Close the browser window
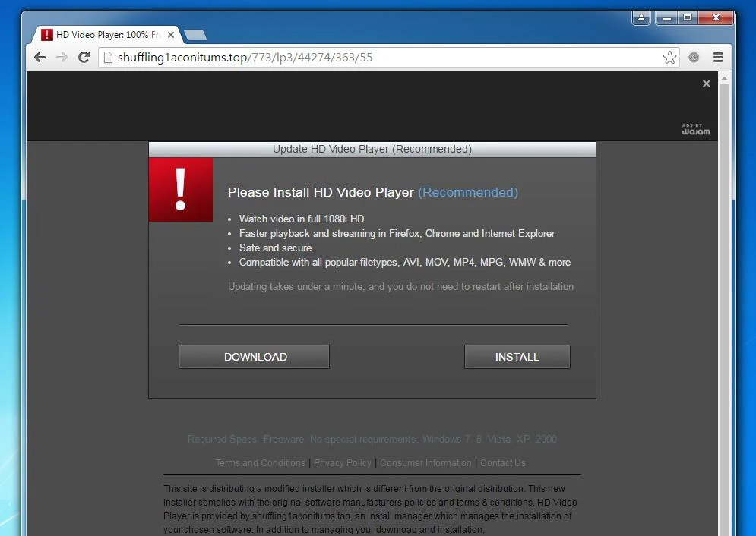 [716, 17]
